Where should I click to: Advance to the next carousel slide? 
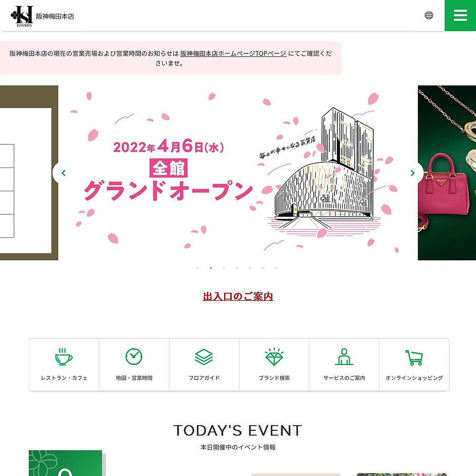pos(413,173)
